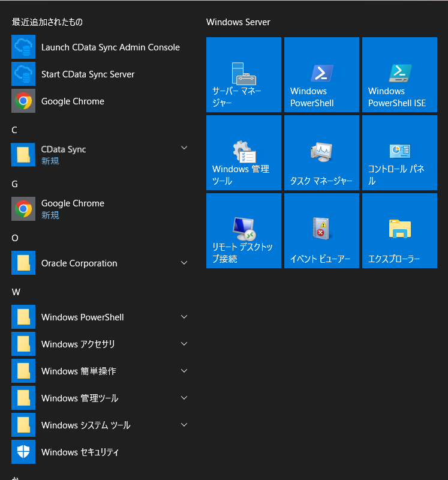Image resolution: width=448 pixels, height=480 pixels.
Task: Click the Windows システム ツール folder name
Action: tap(86, 425)
